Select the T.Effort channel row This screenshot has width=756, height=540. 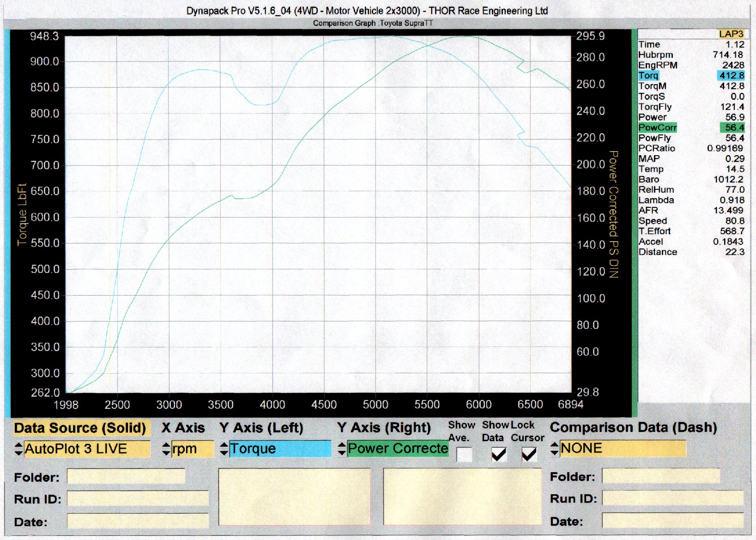(x=691, y=231)
